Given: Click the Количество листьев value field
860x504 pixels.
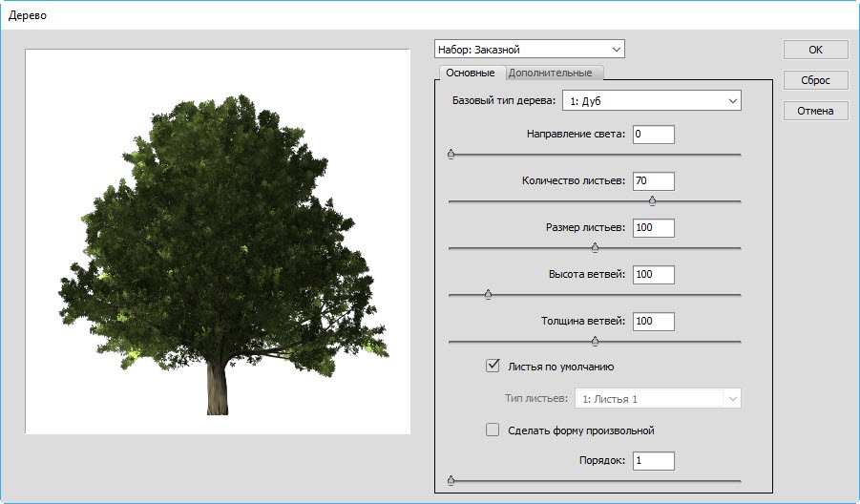Looking at the screenshot, I should pyautogui.click(x=653, y=180).
